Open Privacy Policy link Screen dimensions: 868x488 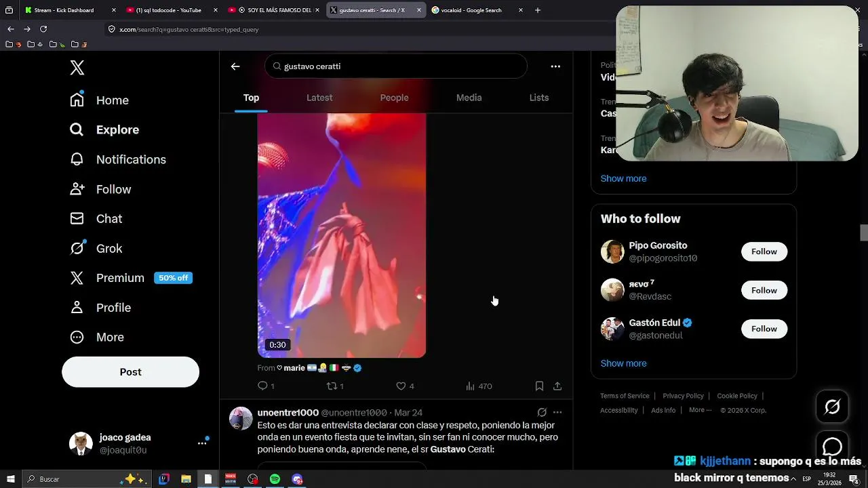pos(683,396)
